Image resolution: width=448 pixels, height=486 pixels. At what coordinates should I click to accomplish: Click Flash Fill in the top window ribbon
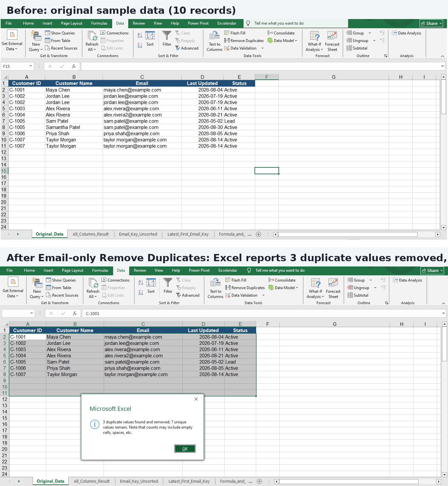click(x=235, y=33)
